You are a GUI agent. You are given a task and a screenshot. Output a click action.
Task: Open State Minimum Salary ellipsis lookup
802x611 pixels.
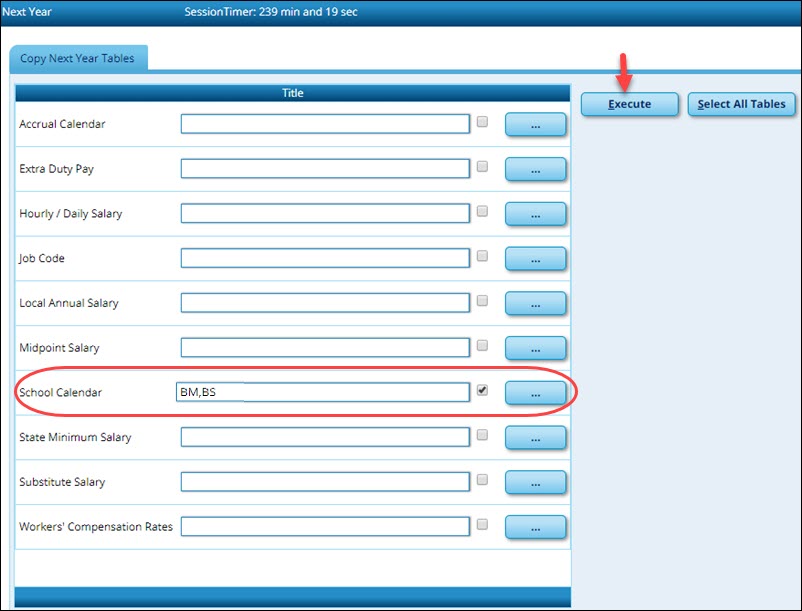(535, 437)
